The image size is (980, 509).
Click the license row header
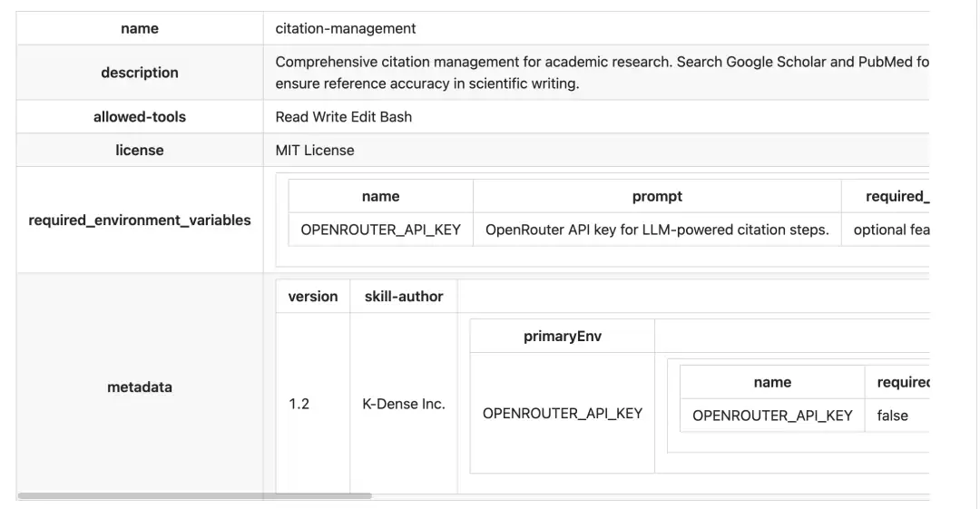(140, 150)
